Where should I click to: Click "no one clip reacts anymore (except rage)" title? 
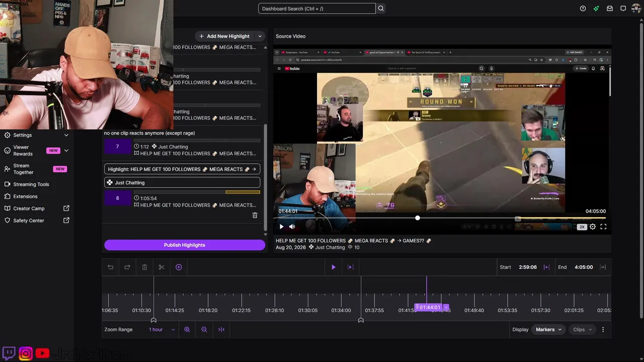coord(149,133)
